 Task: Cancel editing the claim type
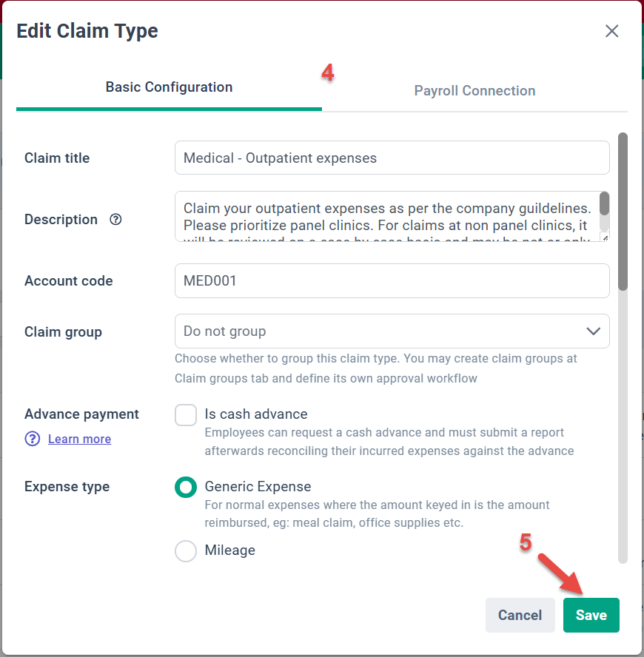click(x=520, y=615)
